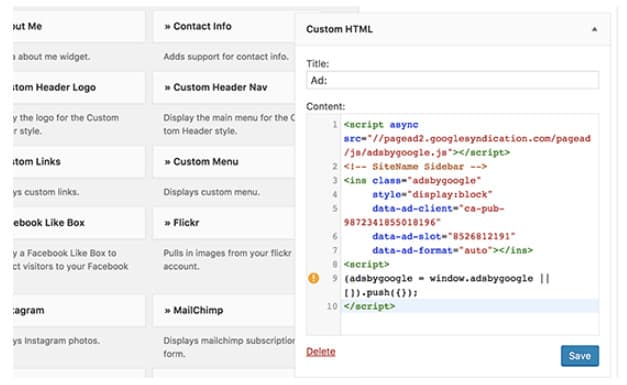
Task: Click the Custom HTML widget header
Action: point(453,29)
